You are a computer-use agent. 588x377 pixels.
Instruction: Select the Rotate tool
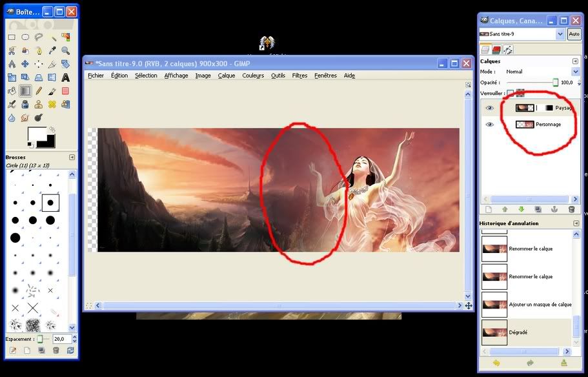66,64
